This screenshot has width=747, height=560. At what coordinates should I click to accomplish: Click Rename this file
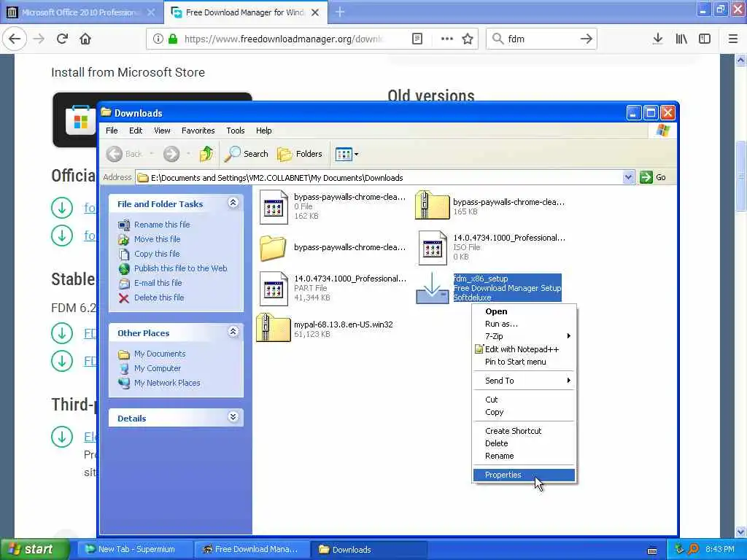pyautogui.click(x=162, y=225)
